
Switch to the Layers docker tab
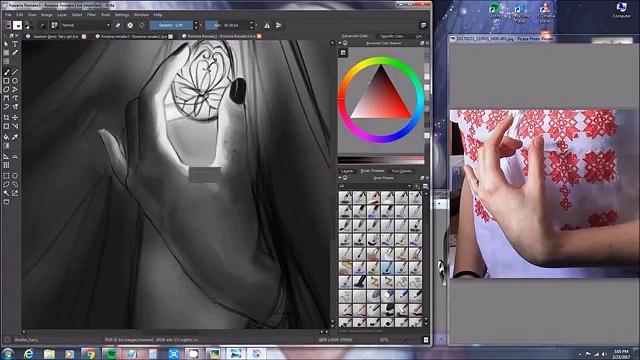[x=347, y=171]
